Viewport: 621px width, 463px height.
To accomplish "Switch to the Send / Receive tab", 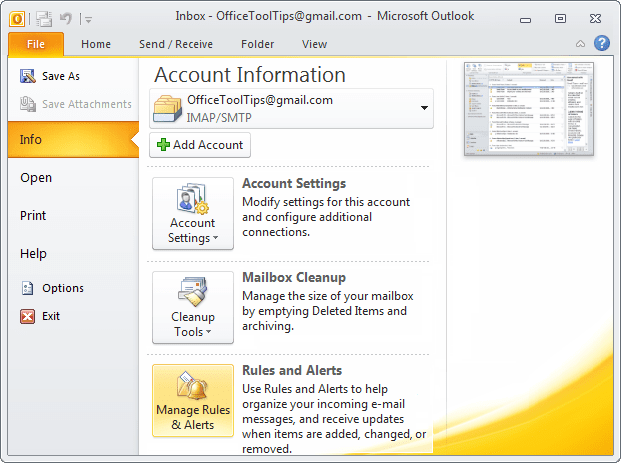I will [176, 44].
